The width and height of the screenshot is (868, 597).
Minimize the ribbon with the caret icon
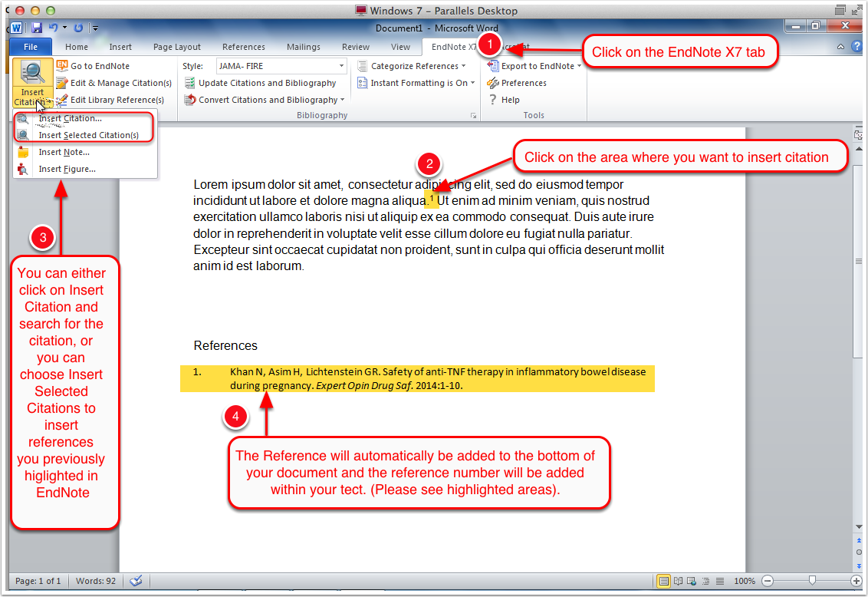click(x=840, y=47)
